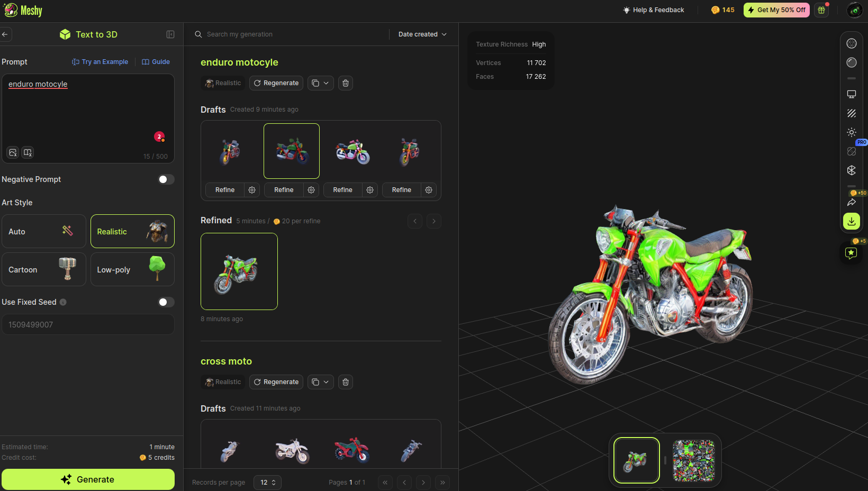Open Try an Example link
The image size is (868, 491).
click(100, 62)
